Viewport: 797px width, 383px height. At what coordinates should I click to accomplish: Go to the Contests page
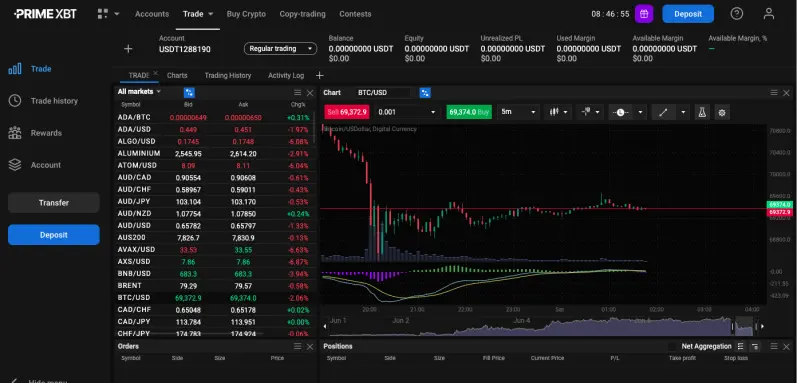pos(355,14)
